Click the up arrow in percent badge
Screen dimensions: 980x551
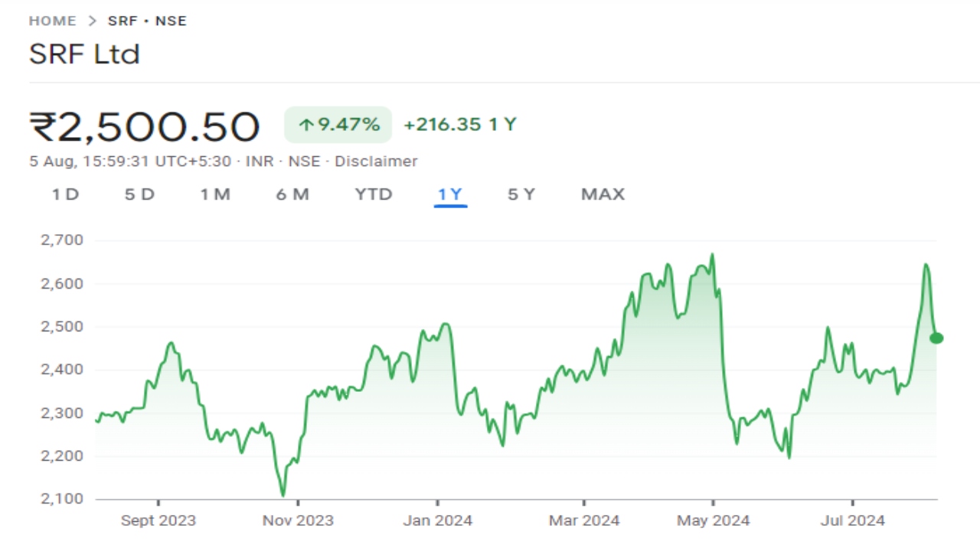pyautogui.click(x=306, y=125)
